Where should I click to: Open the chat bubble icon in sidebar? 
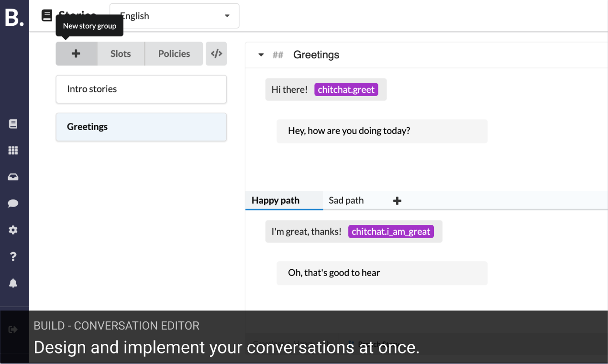coord(13,204)
